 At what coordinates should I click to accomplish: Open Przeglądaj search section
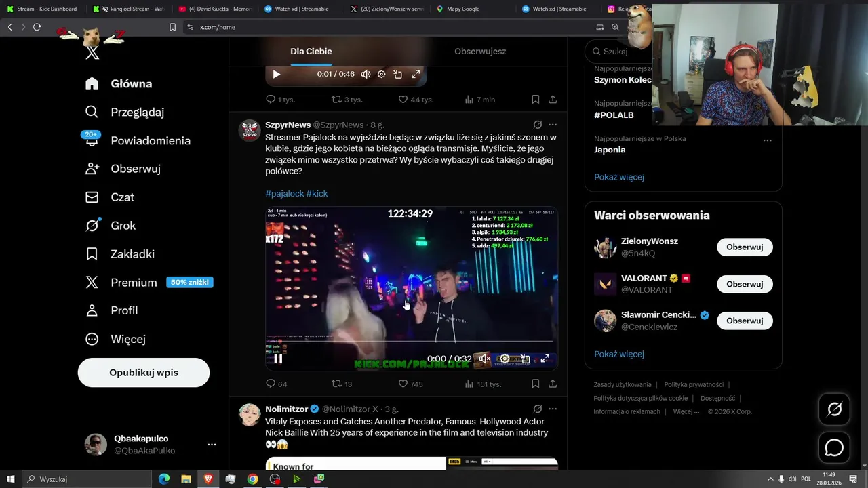pos(124,113)
